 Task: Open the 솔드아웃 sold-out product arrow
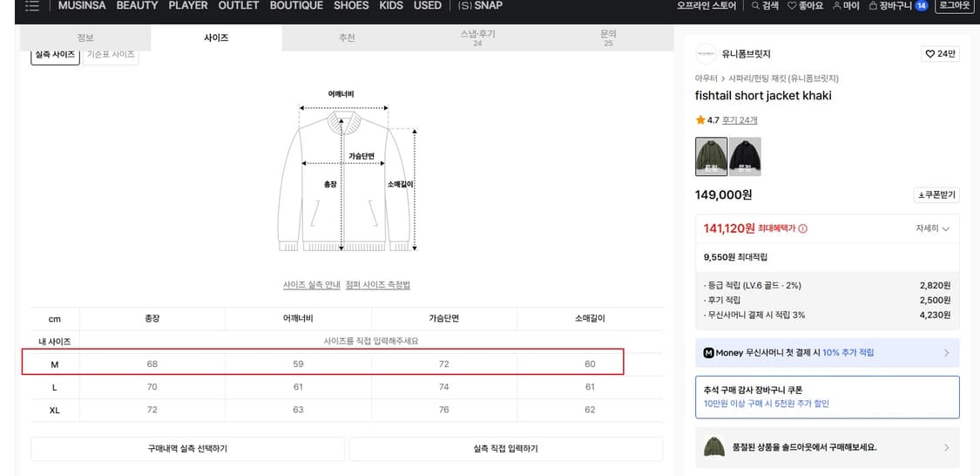point(946,447)
